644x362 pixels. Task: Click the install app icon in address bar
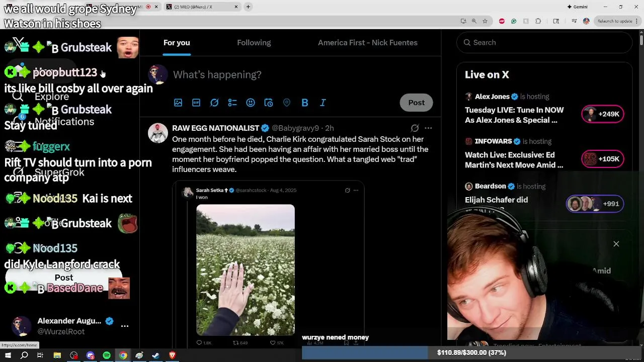[x=463, y=21]
